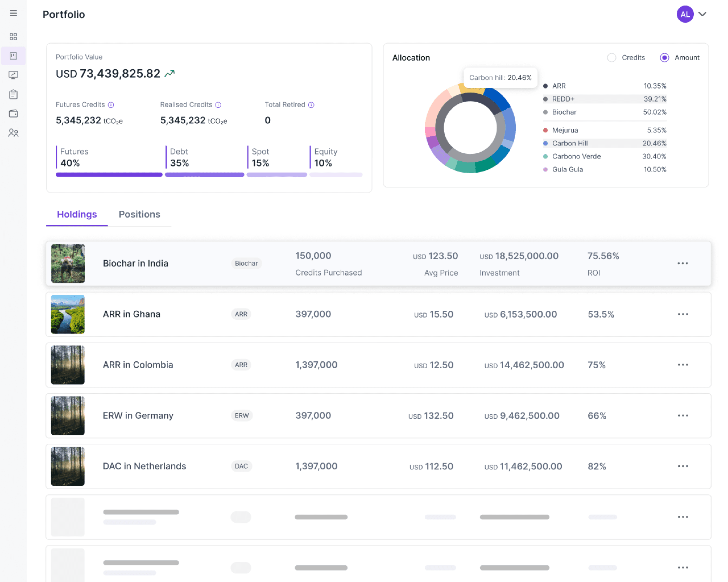Select the Credits radio button

[612, 58]
